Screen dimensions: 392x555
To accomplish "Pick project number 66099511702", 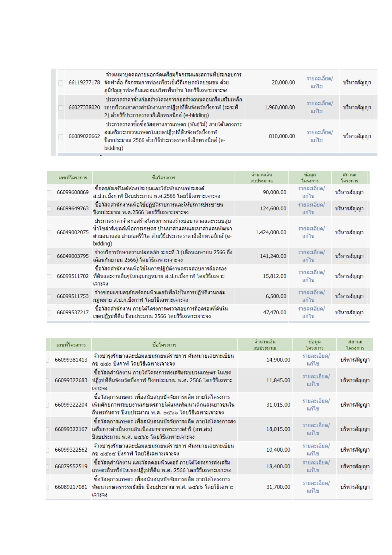I will click(x=73, y=276).
